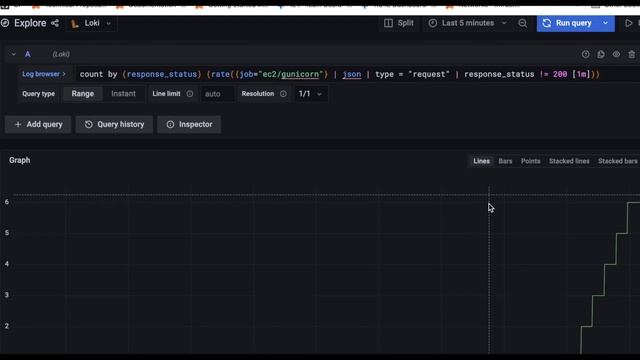Switch graph style to Stacked bars

(x=618, y=161)
